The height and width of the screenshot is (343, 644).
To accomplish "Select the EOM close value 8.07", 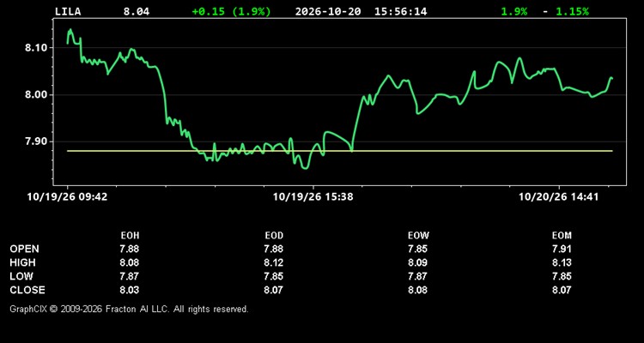I will tap(562, 290).
